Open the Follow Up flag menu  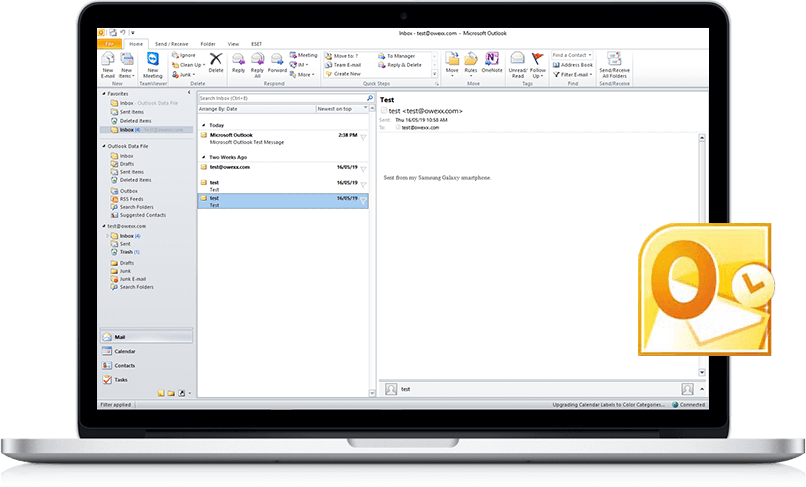538,65
